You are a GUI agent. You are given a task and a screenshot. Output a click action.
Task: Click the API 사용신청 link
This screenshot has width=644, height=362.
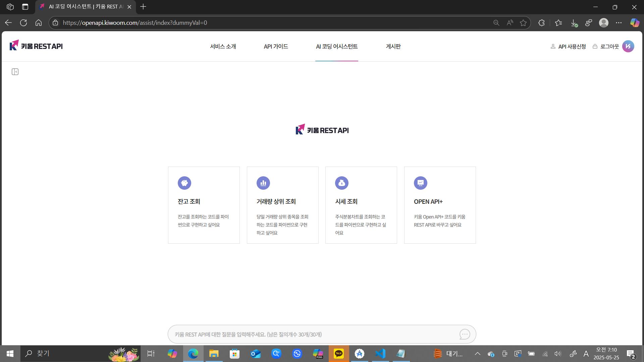(x=568, y=47)
